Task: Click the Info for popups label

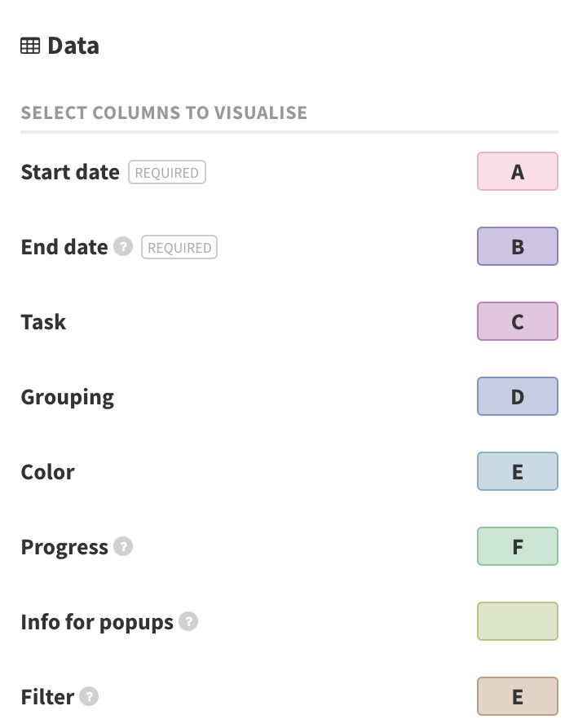Action: 97,622
